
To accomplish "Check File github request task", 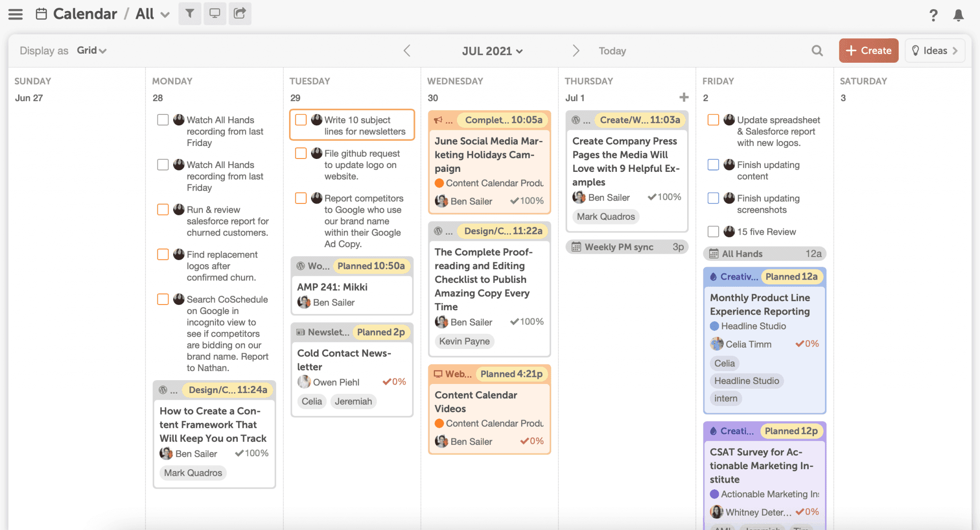I will coord(301,153).
